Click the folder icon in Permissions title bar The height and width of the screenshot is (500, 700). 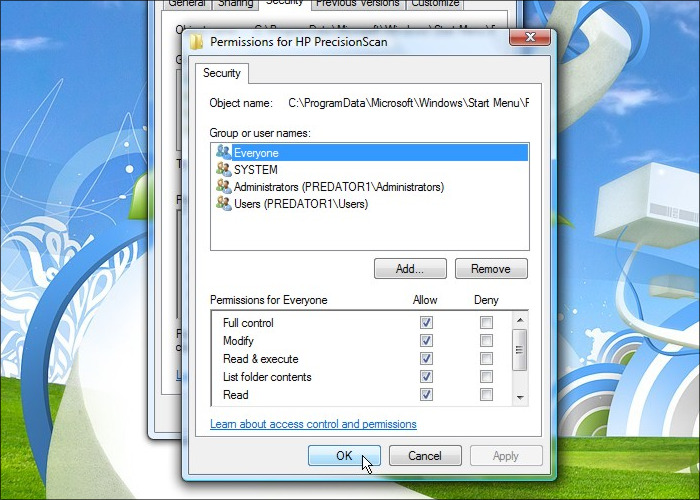[196, 42]
